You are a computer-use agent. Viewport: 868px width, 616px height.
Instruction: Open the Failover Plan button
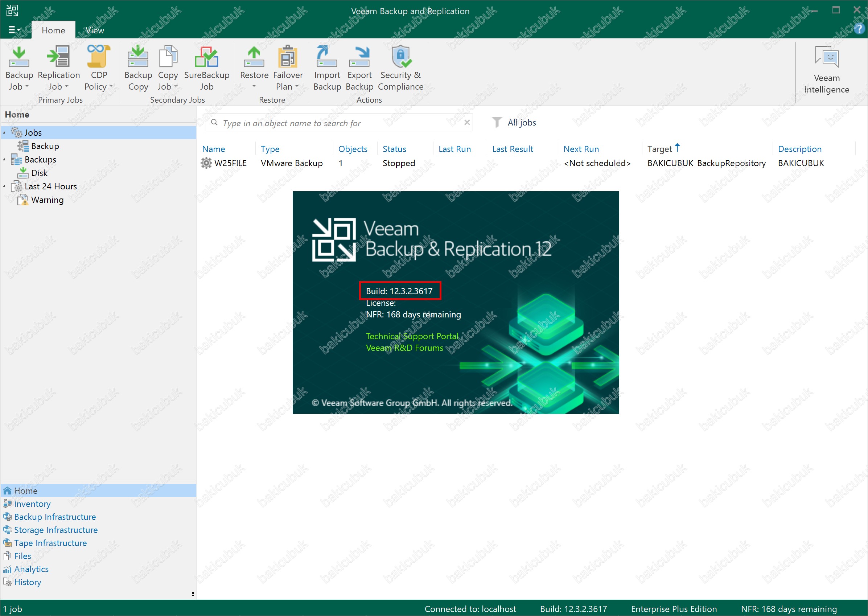[x=288, y=68]
